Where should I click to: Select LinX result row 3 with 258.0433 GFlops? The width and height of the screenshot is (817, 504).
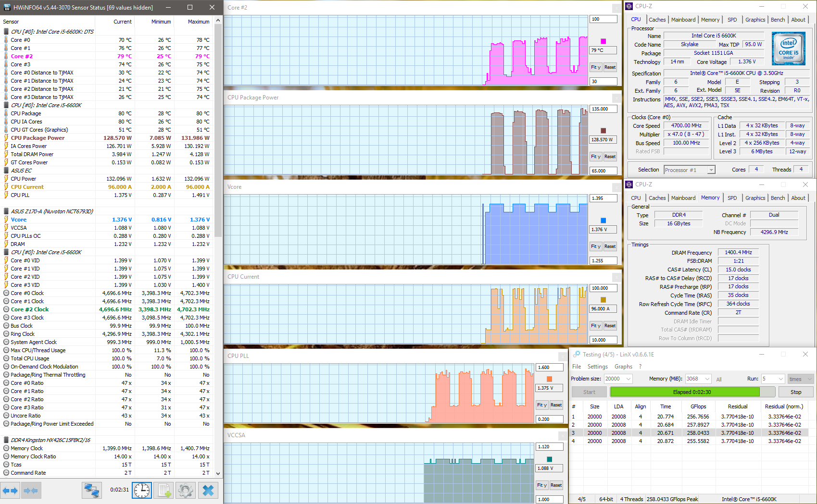689,433
